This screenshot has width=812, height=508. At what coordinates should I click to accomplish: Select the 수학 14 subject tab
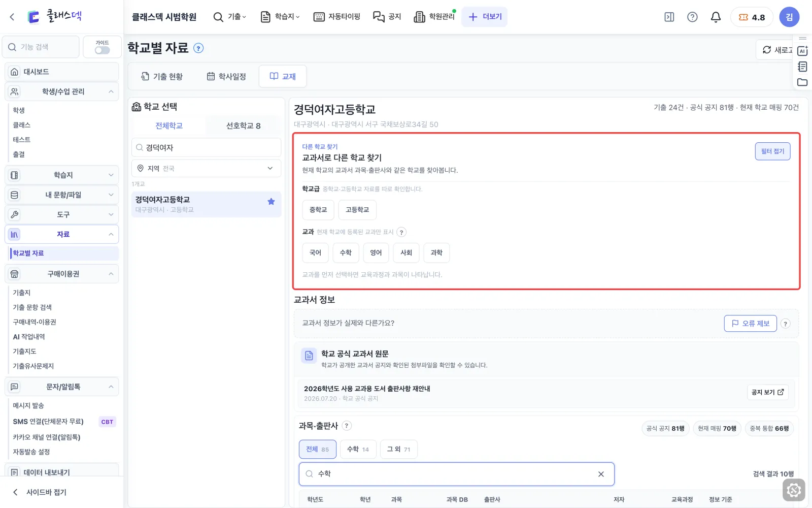358,449
